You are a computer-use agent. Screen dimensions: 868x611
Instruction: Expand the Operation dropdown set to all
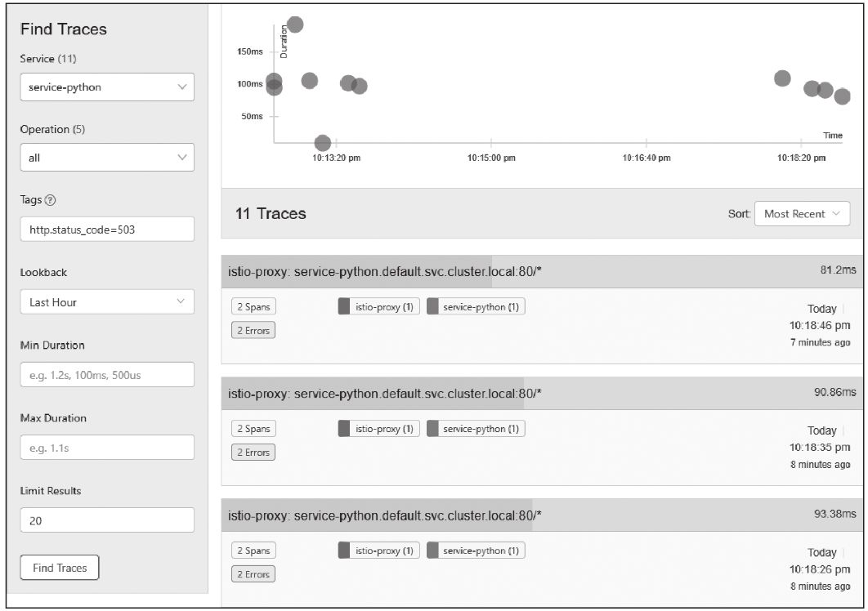pyautogui.click(x=106, y=158)
